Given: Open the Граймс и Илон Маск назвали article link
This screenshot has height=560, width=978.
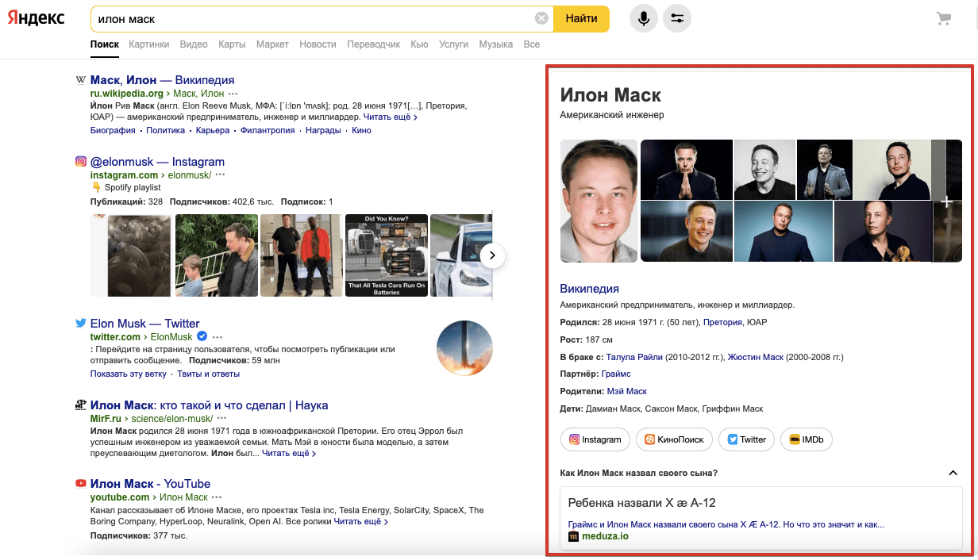Looking at the screenshot, I should [x=726, y=524].
